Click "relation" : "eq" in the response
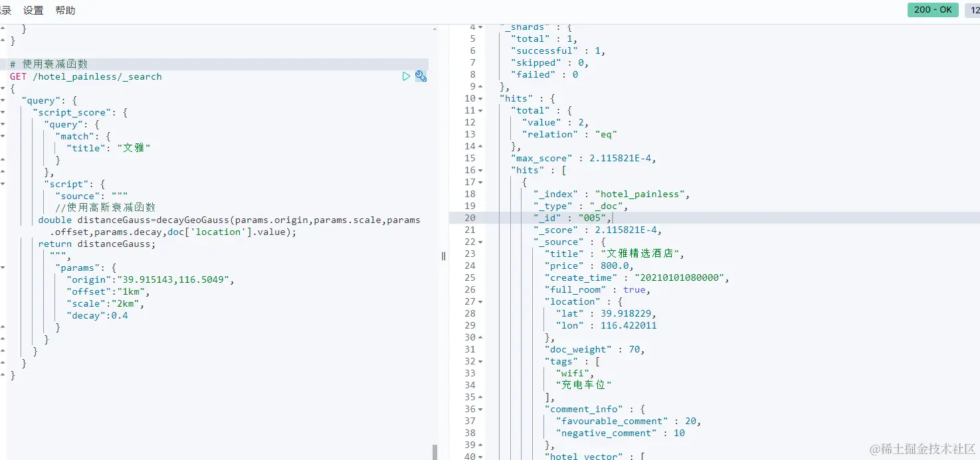This screenshot has height=460, width=980. (x=569, y=134)
